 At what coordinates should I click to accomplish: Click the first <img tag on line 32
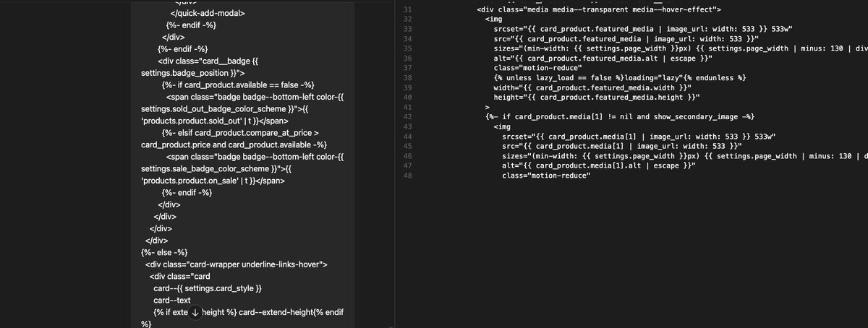click(x=494, y=19)
